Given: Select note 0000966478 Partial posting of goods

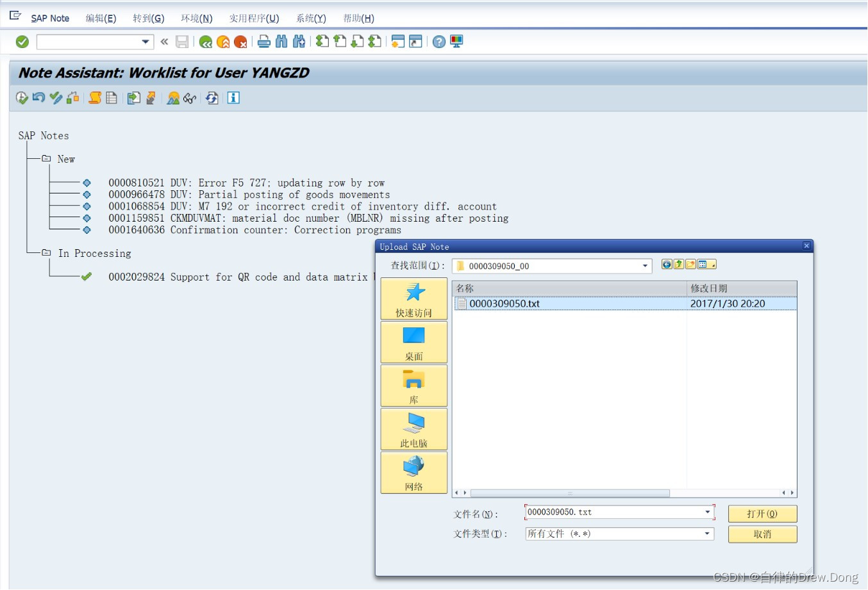Looking at the screenshot, I should [x=249, y=194].
